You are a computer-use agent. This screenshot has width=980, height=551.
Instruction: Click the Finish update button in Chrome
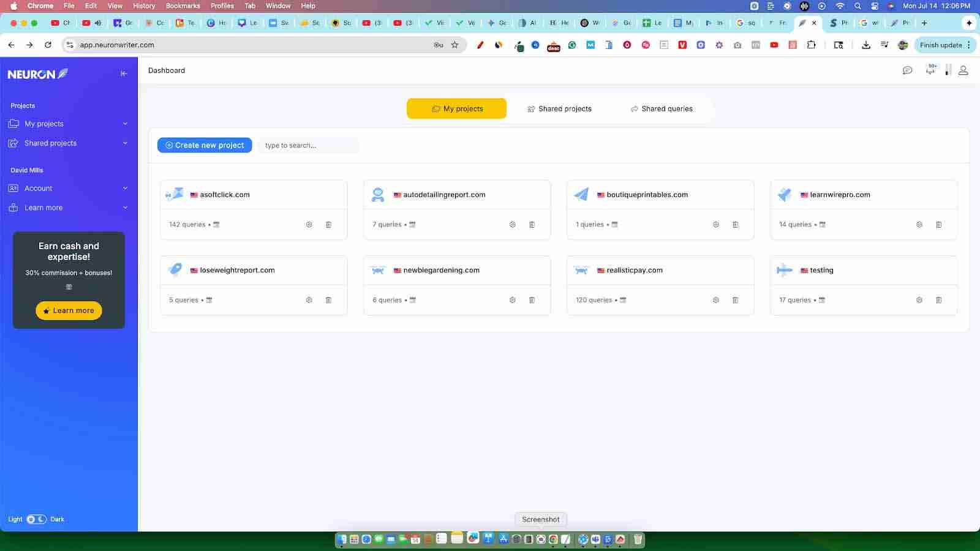[x=944, y=45]
